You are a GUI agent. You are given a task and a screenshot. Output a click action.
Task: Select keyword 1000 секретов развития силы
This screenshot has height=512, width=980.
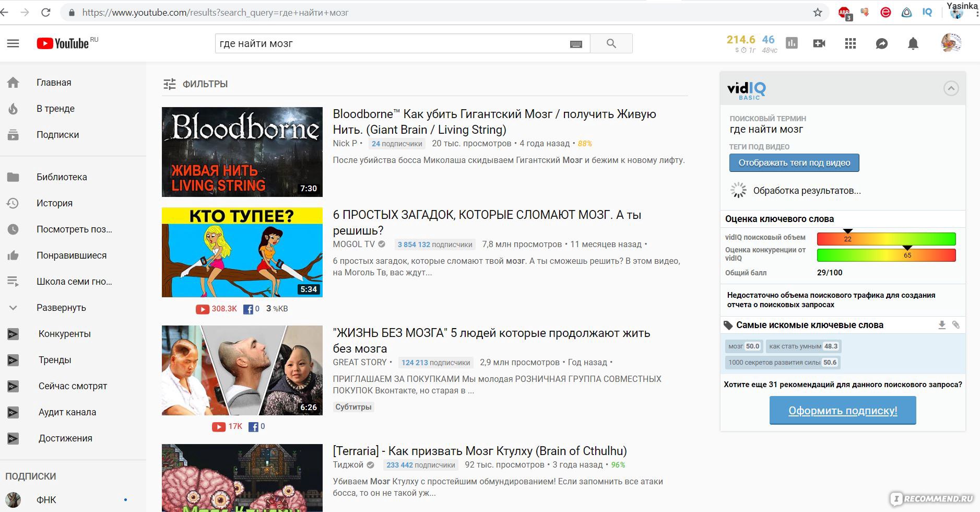(783, 363)
